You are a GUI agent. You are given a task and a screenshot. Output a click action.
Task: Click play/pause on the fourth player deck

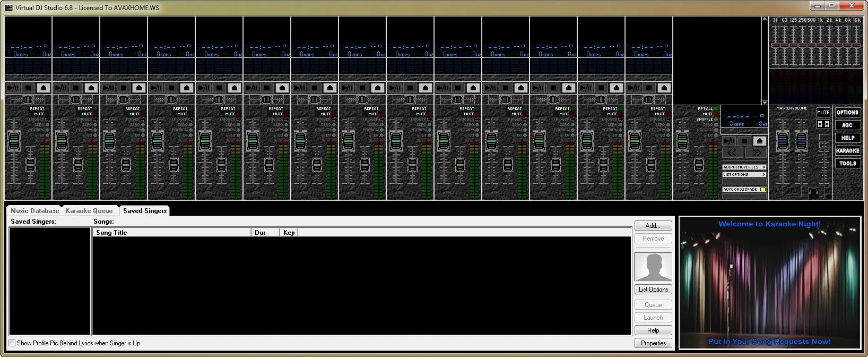156,88
